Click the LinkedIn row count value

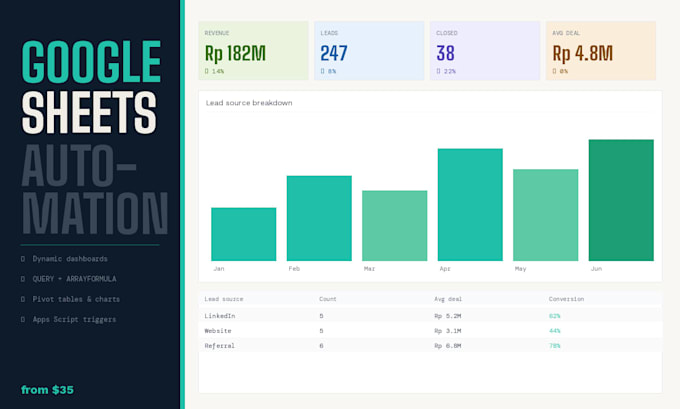tap(321, 316)
